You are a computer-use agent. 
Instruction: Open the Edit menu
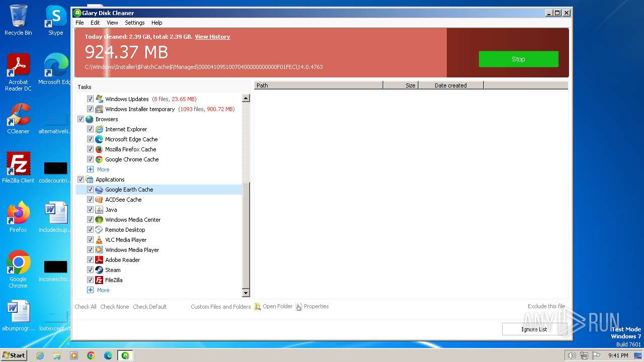pos(95,23)
